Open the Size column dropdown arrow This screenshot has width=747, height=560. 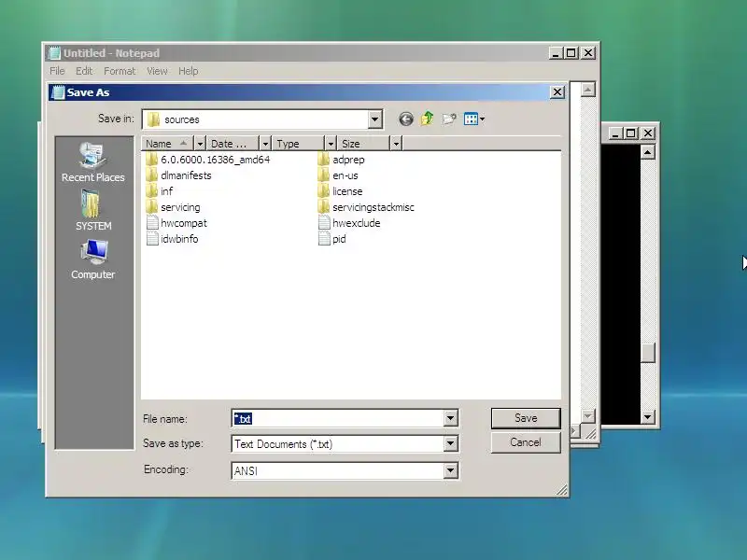[x=396, y=144]
